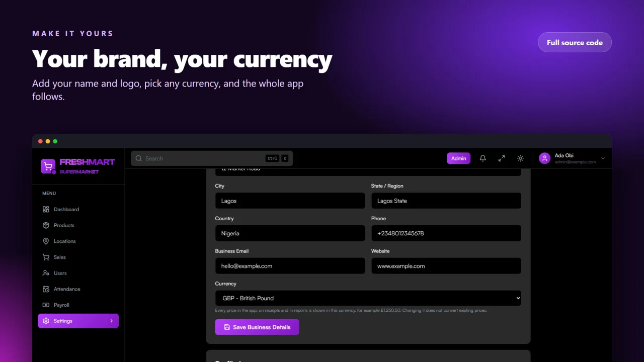Viewport: 644px width, 362px height.
Task: Open the Currency dropdown
Action: pos(368,298)
